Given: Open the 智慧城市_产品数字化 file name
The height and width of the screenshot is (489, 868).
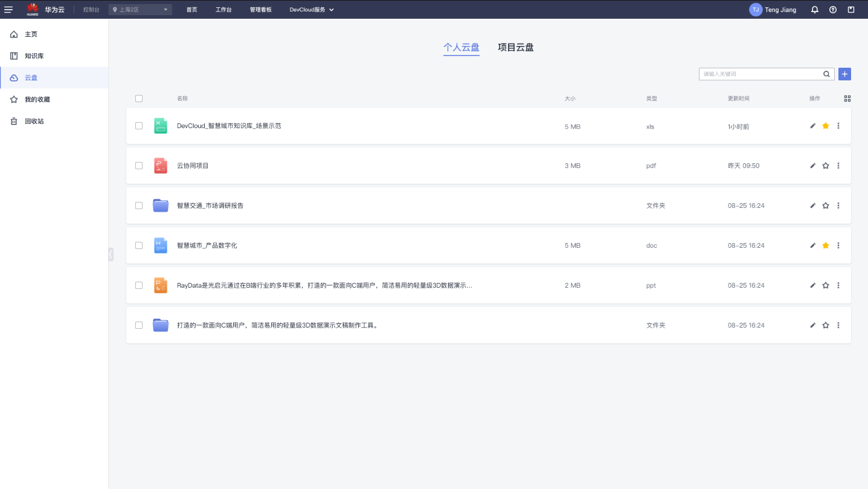Looking at the screenshot, I should click(x=207, y=245).
